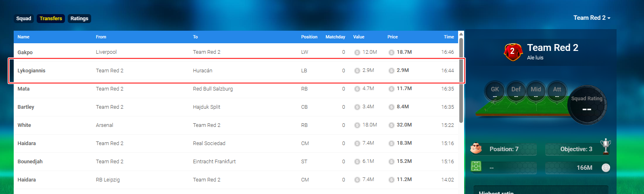The width and height of the screenshot is (644, 194).
Task: Click the Team Red 2 red shirt badge
Action: pos(513,52)
